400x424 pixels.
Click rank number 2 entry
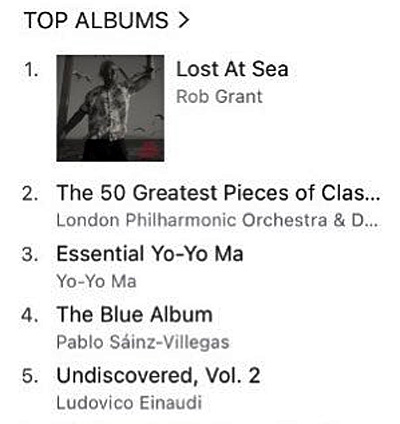(30, 194)
